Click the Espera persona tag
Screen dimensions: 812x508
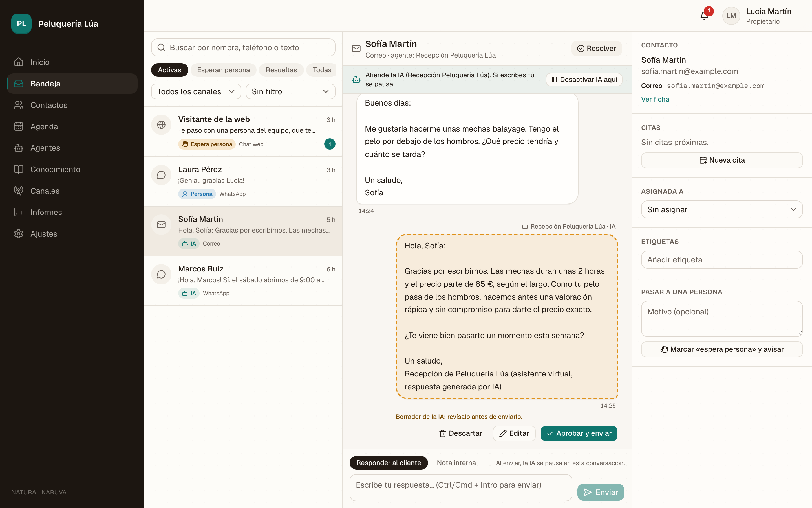tap(207, 144)
